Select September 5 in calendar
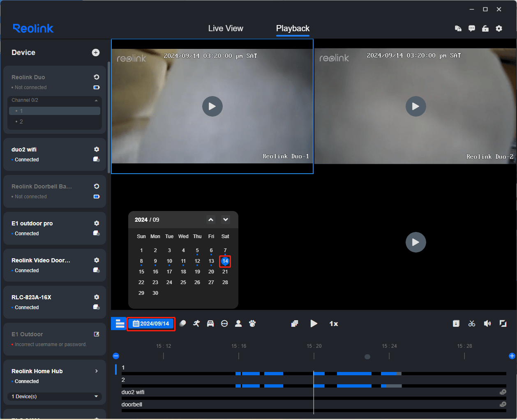Image resolution: width=517 pixels, height=420 pixels. click(197, 250)
